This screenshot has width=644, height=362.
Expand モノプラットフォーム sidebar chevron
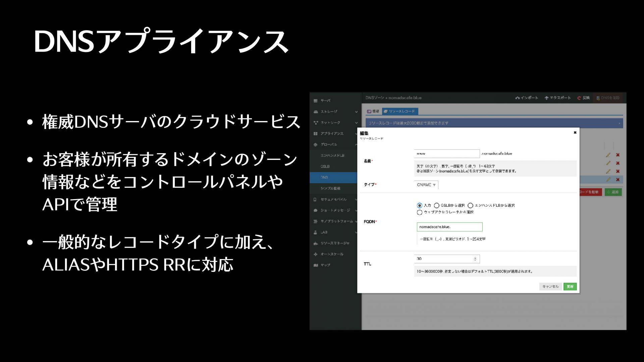coord(356,221)
